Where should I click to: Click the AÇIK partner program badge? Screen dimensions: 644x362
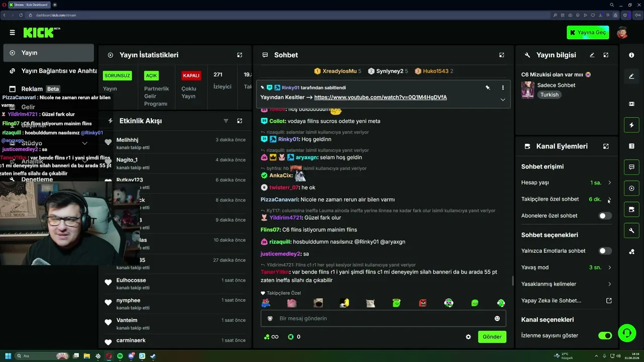(151, 75)
